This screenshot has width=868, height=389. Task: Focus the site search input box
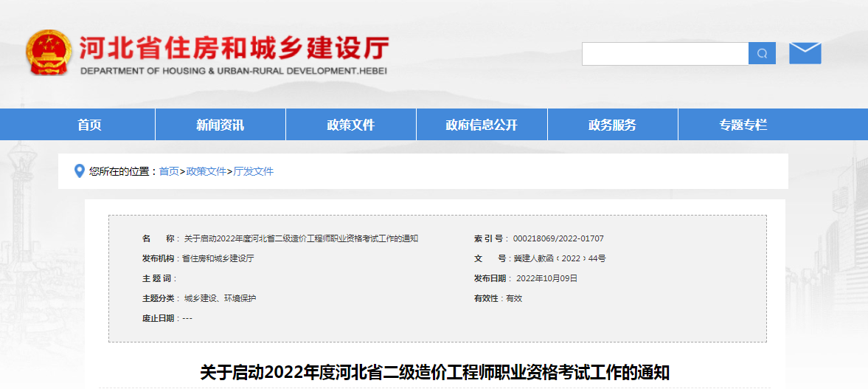click(x=665, y=54)
